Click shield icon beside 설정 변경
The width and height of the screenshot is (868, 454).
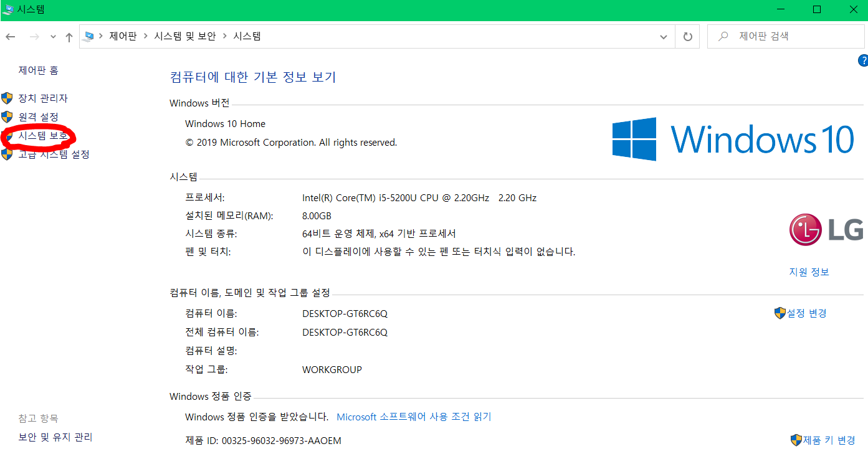coord(780,313)
